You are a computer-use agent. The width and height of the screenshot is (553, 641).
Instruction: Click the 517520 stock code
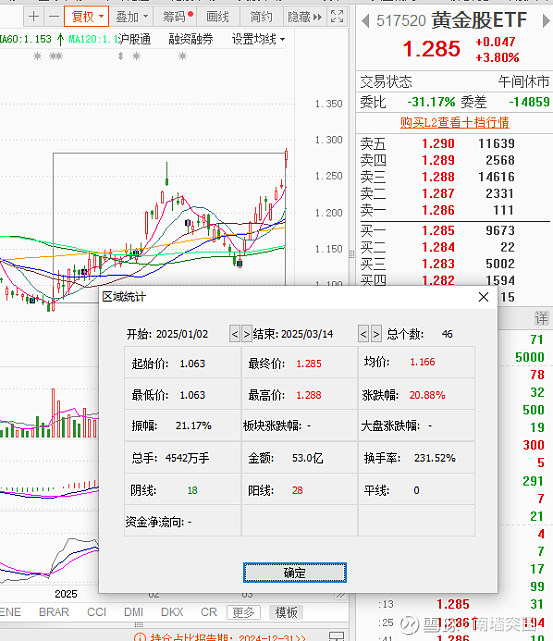click(401, 20)
